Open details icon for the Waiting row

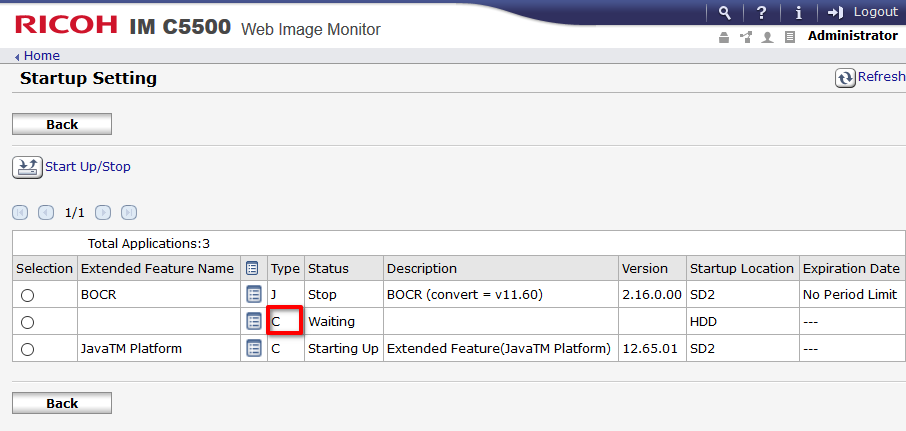point(253,322)
